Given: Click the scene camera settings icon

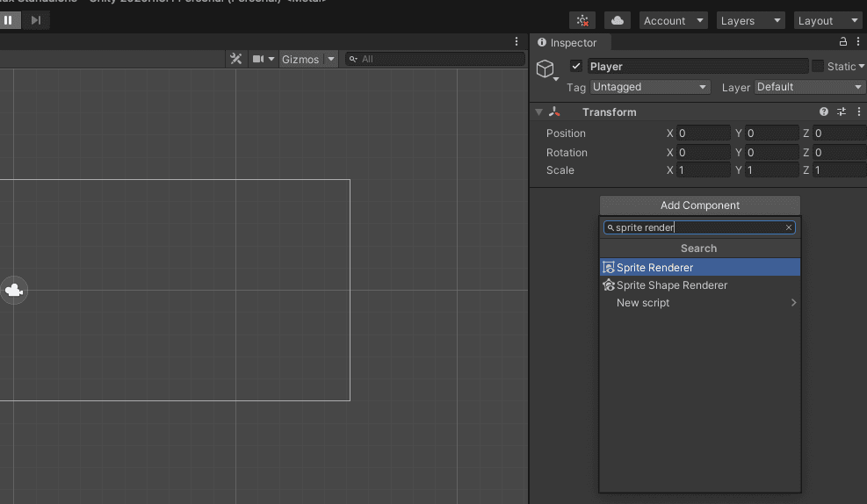Looking at the screenshot, I should 259,59.
